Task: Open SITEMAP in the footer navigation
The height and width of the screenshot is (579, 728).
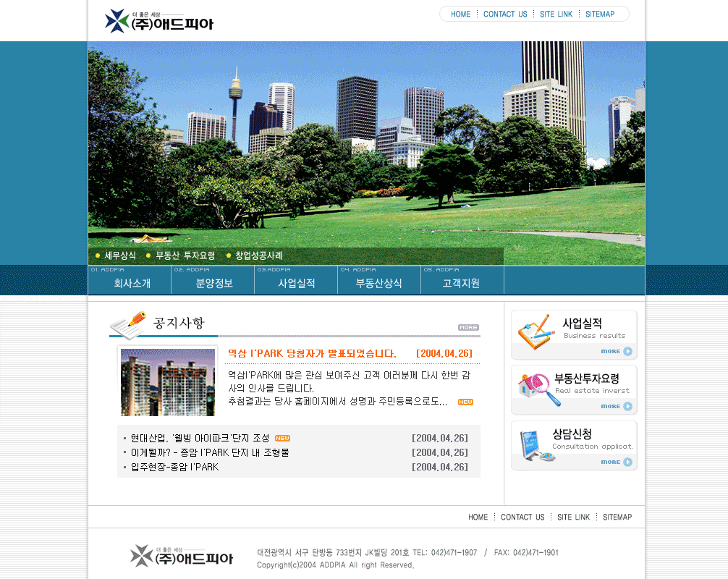Action: (x=617, y=517)
